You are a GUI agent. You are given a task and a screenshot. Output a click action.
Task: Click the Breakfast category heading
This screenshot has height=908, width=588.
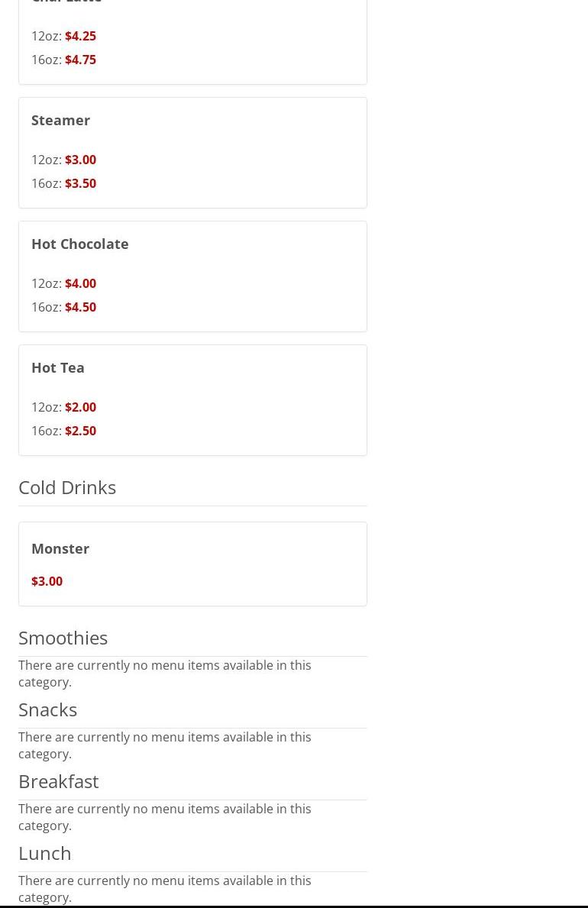coord(59,781)
